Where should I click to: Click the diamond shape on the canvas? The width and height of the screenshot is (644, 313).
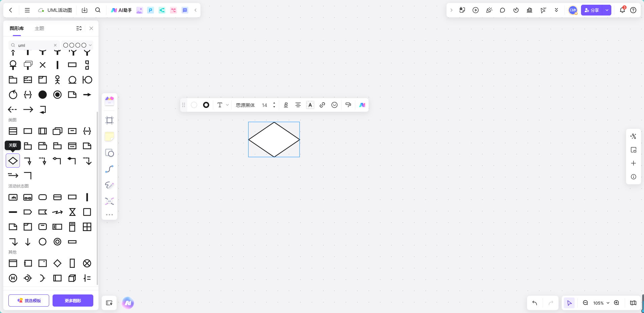[274, 139]
